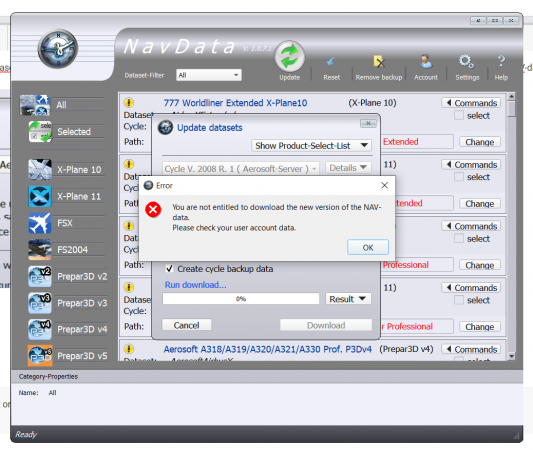Open the Settings gear icon

coord(466,61)
